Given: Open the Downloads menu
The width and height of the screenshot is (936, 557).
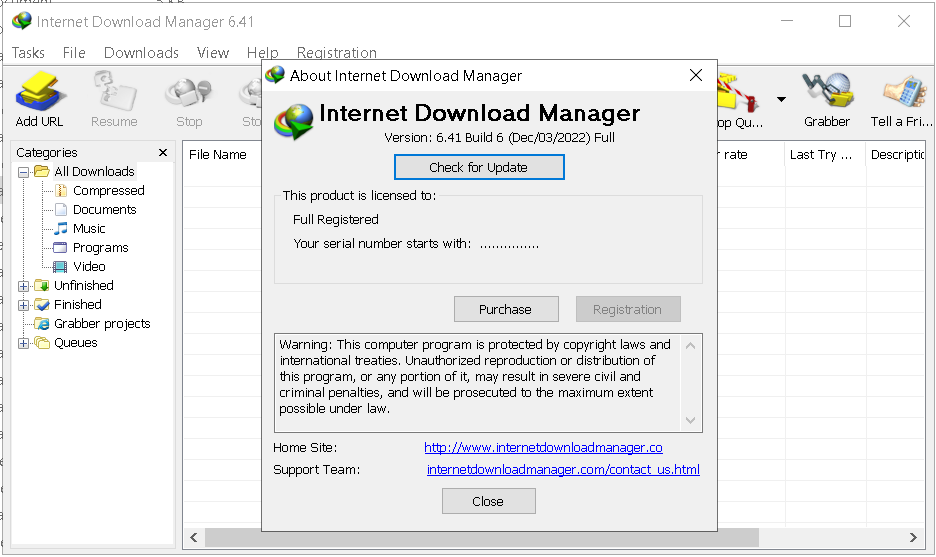Looking at the screenshot, I should pyautogui.click(x=141, y=53).
